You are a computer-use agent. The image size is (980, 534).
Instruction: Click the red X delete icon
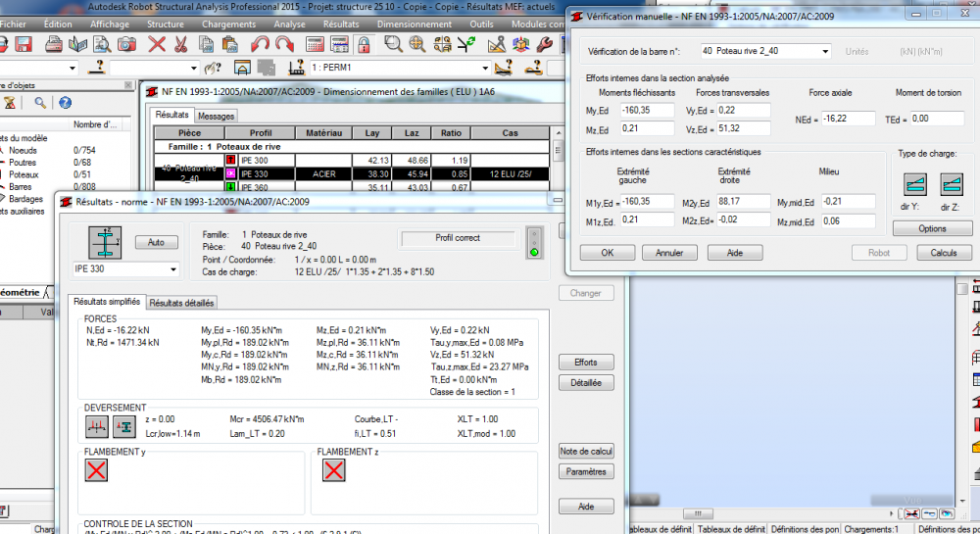click(157, 44)
